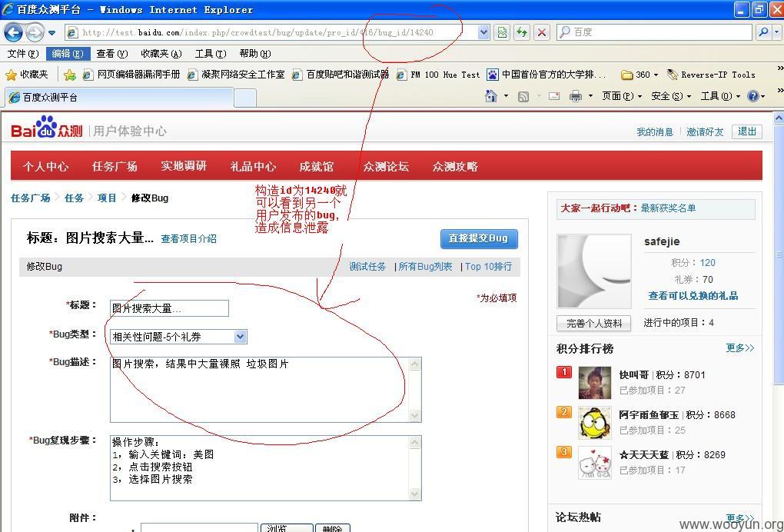Click 最新获奖名单 link
The image size is (784, 532).
668,208
